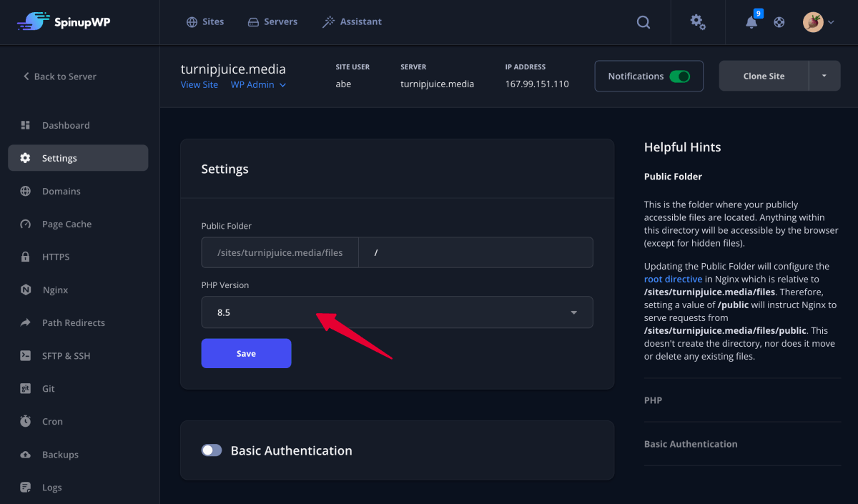Click the View Site link
The width and height of the screenshot is (858, 504).
tap(199, 84)
